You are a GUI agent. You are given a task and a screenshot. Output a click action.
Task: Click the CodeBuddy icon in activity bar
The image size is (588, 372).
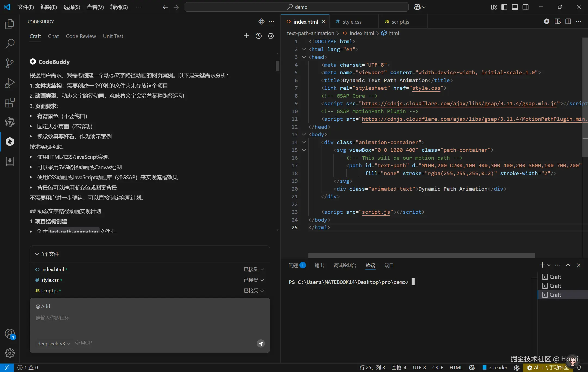coord(10,142)
